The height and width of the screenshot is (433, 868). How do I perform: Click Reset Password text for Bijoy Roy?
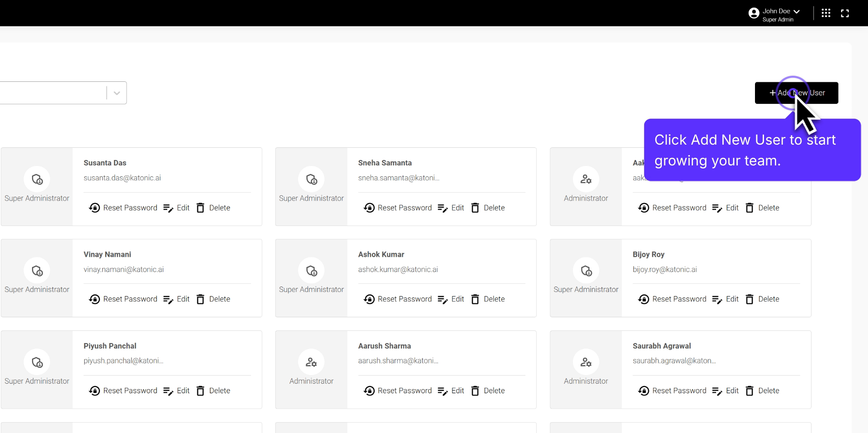click(x=679, y=299)
